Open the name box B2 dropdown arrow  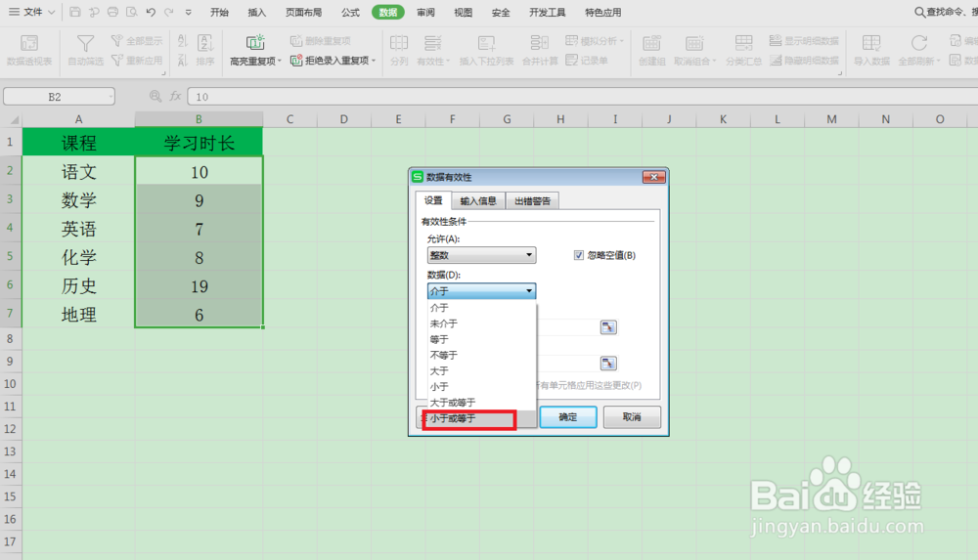click(111, 97)
